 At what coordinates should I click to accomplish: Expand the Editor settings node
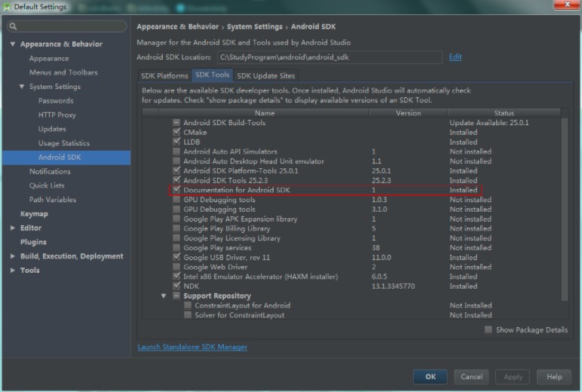coord(13,228)
